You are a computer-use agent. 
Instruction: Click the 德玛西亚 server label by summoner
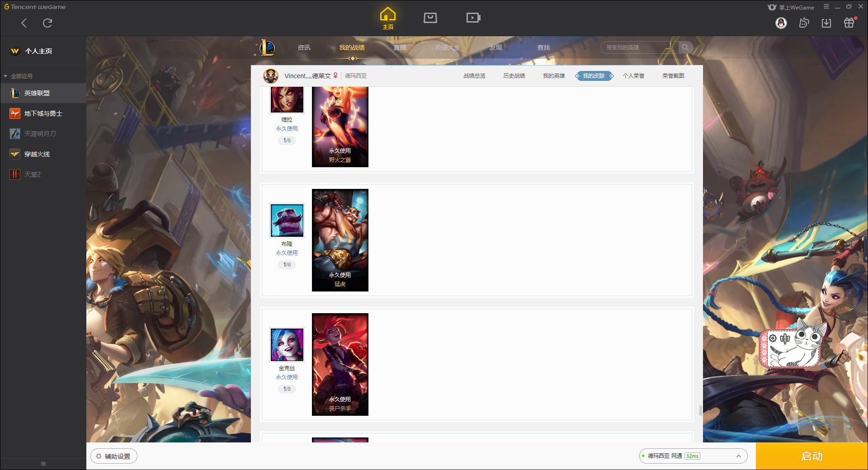pyautogui.click(x=356, y=76)
